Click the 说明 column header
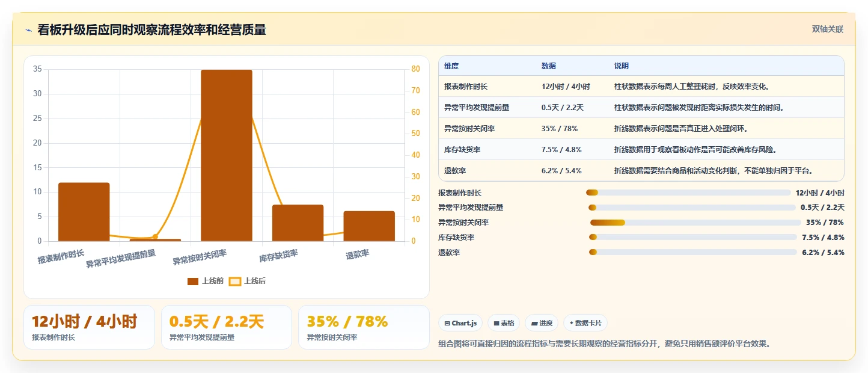 pos(622,66)
